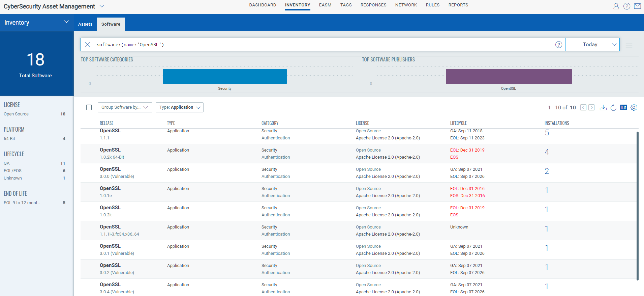
Task: Open the Type: Application filter dropdown
Action: coord(180,107)
